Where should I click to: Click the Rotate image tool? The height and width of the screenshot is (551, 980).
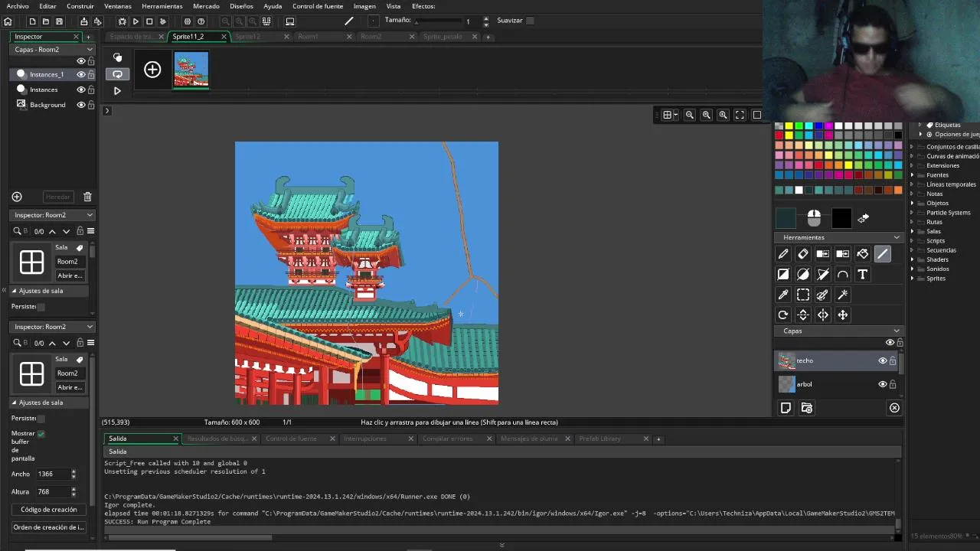(x=783, y=315)
